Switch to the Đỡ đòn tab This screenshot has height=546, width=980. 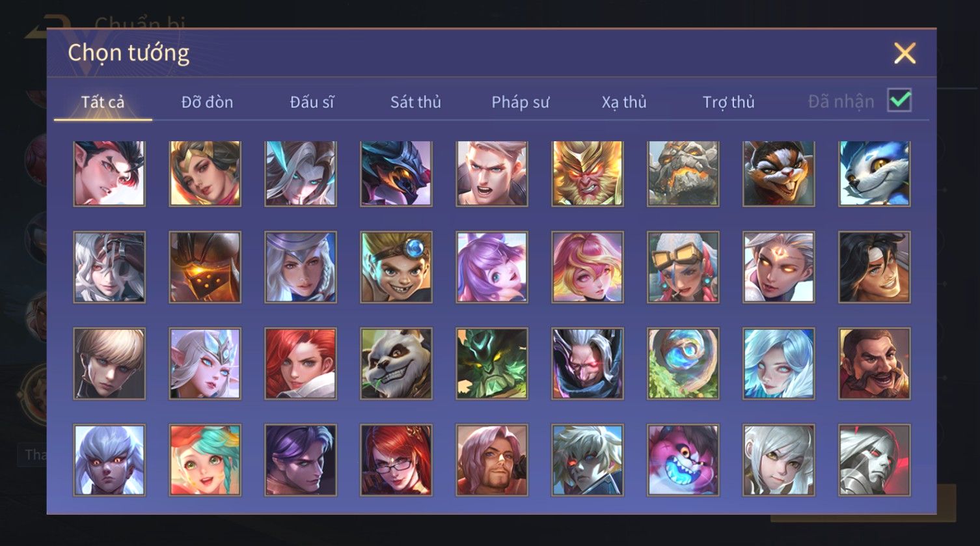(x=207, y=102)
